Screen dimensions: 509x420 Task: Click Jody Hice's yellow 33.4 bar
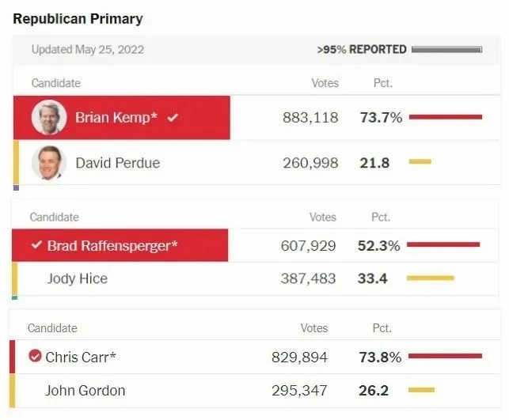click(430, 278)
